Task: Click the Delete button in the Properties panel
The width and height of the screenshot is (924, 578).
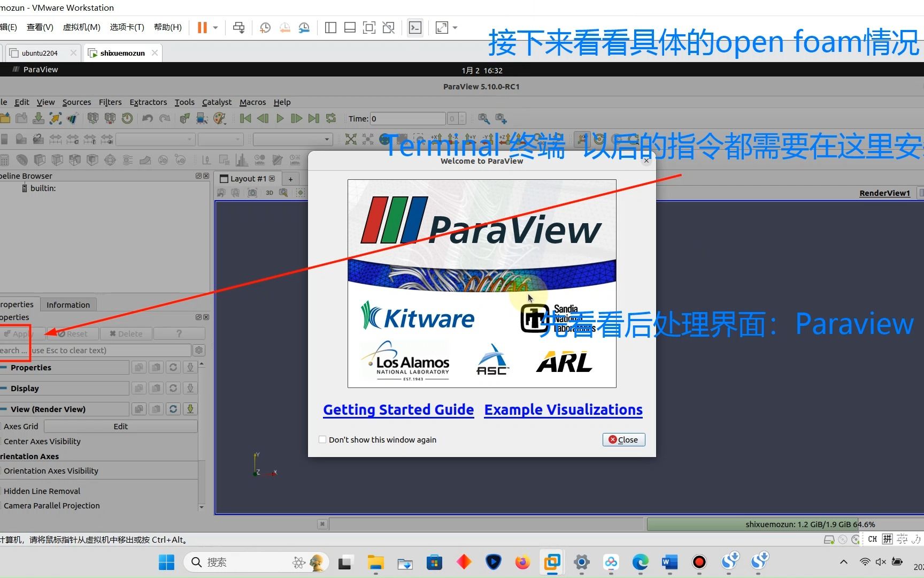Action: click(x=126, y=333)
